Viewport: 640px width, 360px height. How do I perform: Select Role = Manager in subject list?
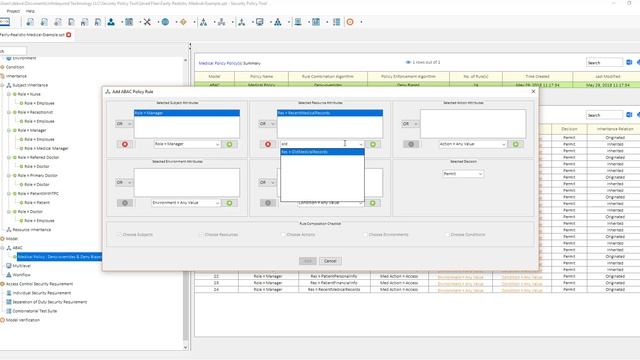coord(187,113)
